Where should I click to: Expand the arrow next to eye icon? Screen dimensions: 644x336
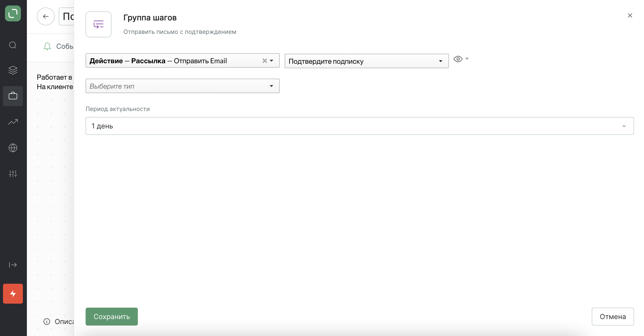pos(467,59)
